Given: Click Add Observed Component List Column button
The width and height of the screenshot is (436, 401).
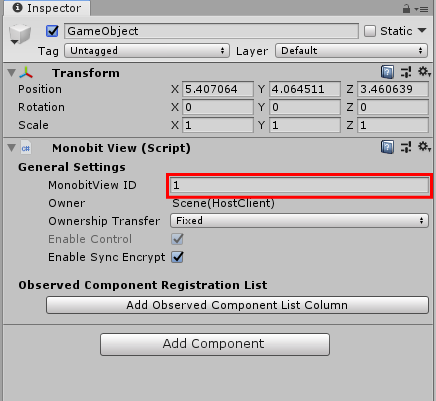Looking at the screenshot, I should [237, 305].
